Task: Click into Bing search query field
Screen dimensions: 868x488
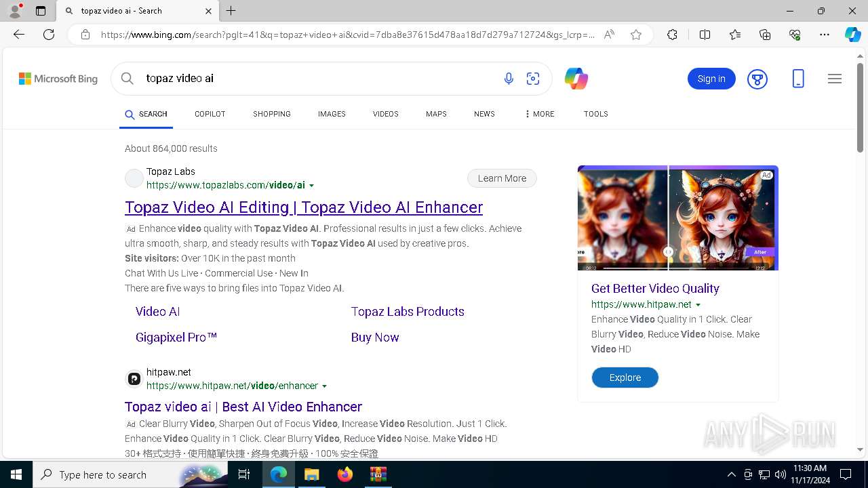Action: [x=319, y=79]
